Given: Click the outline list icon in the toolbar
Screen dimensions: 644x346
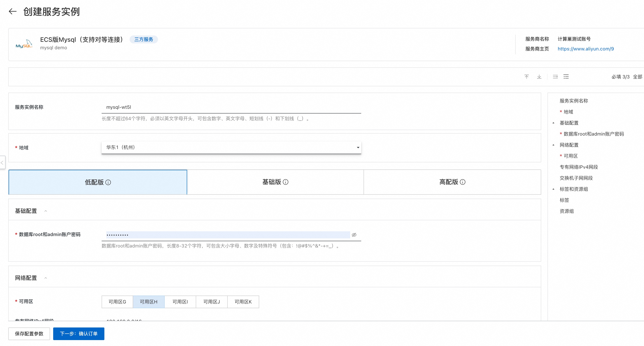Looking at the screenshot, I should tap(566, 77).
